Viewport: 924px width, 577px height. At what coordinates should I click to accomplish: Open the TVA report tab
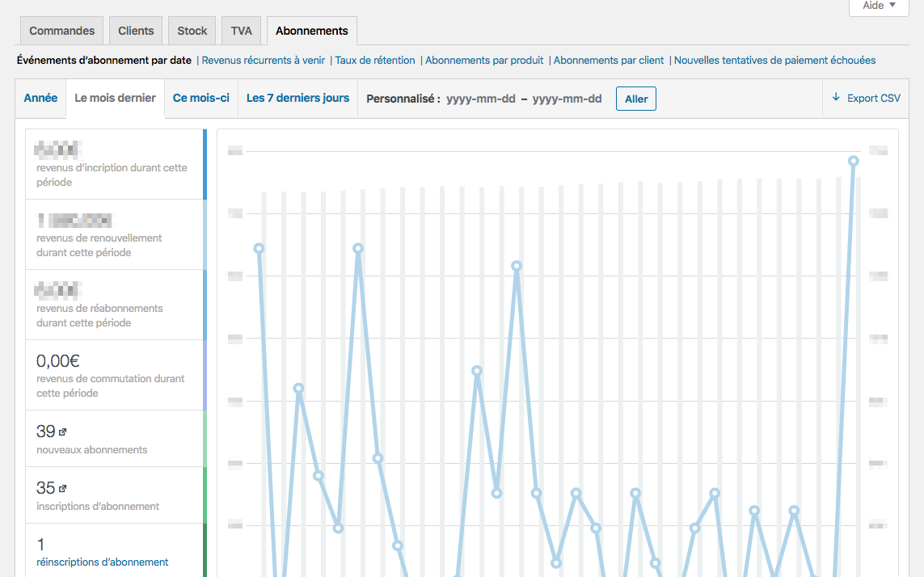[241, 30]
